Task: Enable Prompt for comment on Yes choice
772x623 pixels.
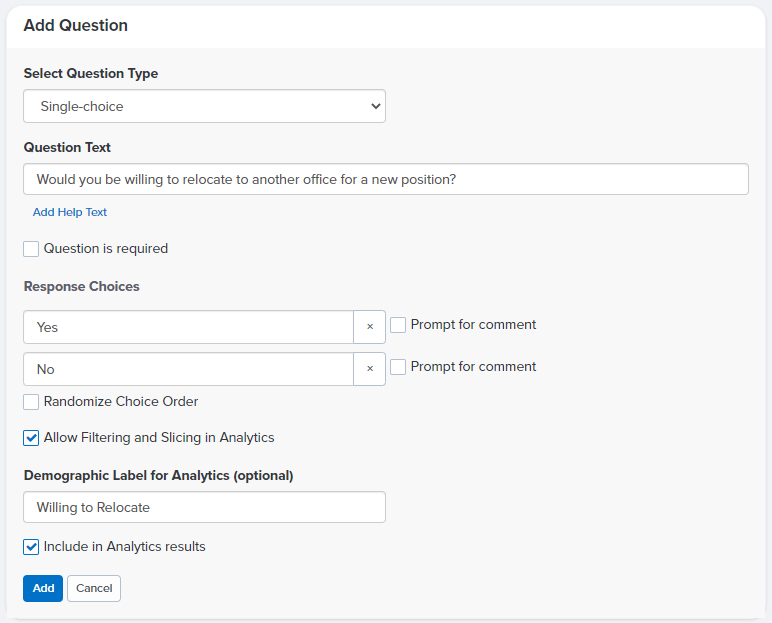Action: (398, 325)
